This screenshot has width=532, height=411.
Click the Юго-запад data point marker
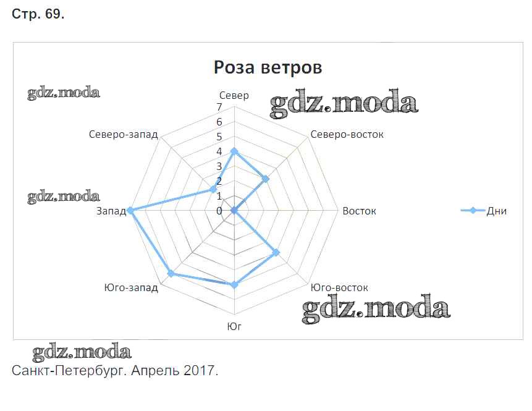click(x=171, y=274)
